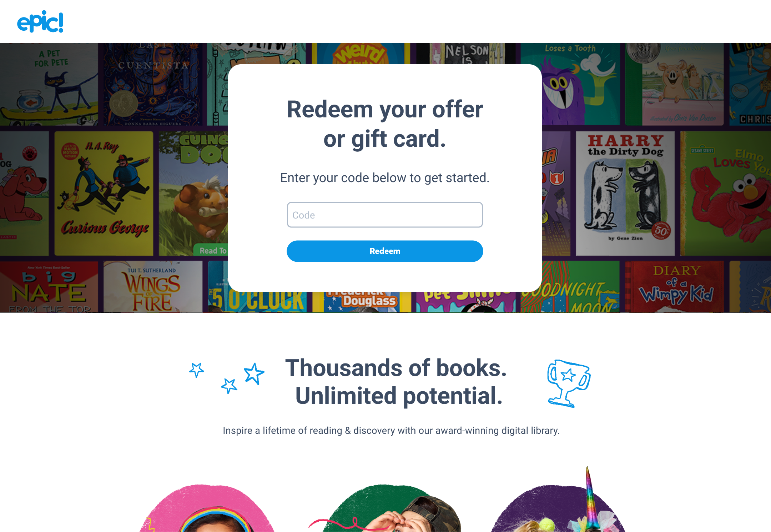Click the A Pet for Pete book cover
771x532 pixels.
(x=49, y=84)
